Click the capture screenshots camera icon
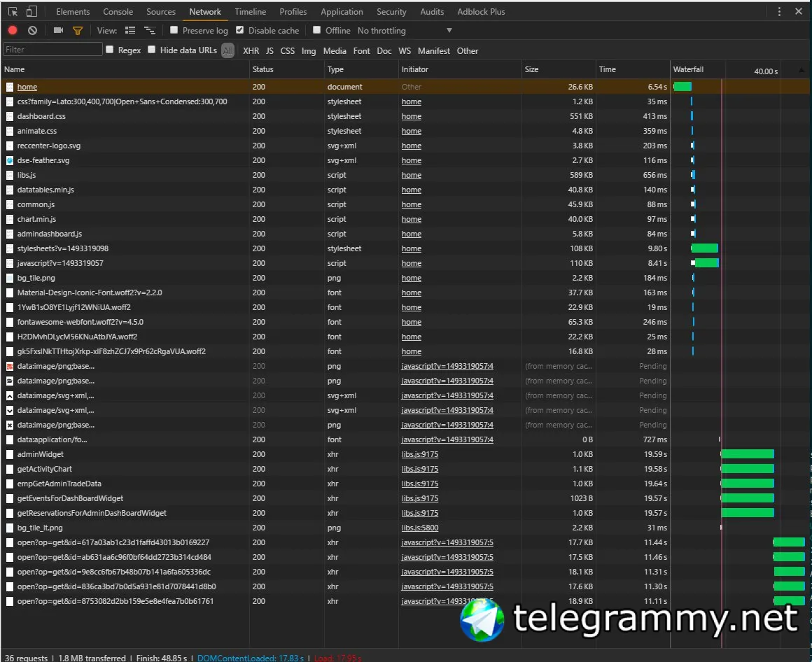 (x=58, y=31)
